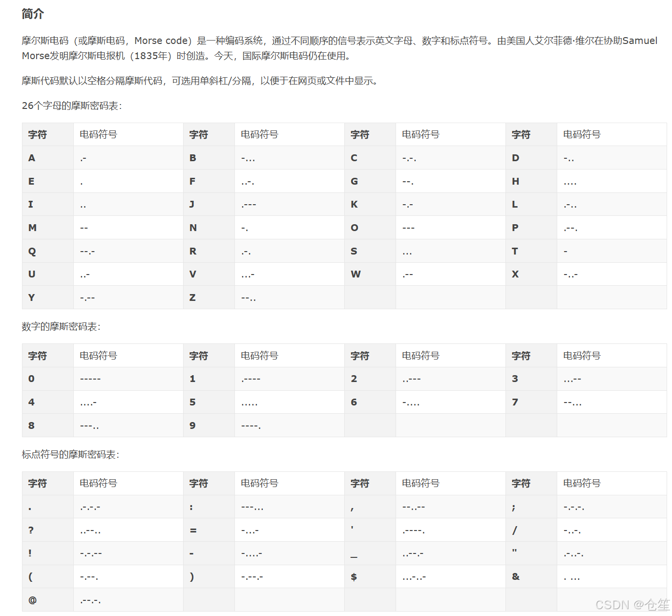Click the letter E cell

tap(48, 181)
